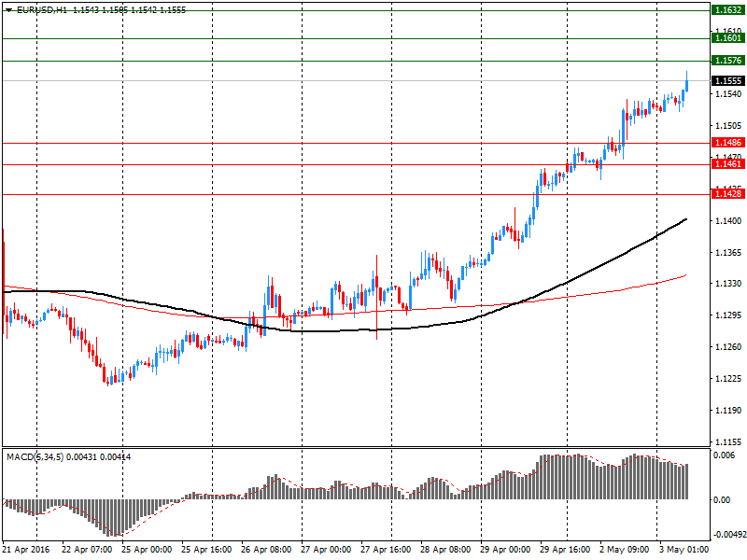Click the 0.006 MACD scale value
The width and height of the screenshot is (747, 560).
[725, 455]
